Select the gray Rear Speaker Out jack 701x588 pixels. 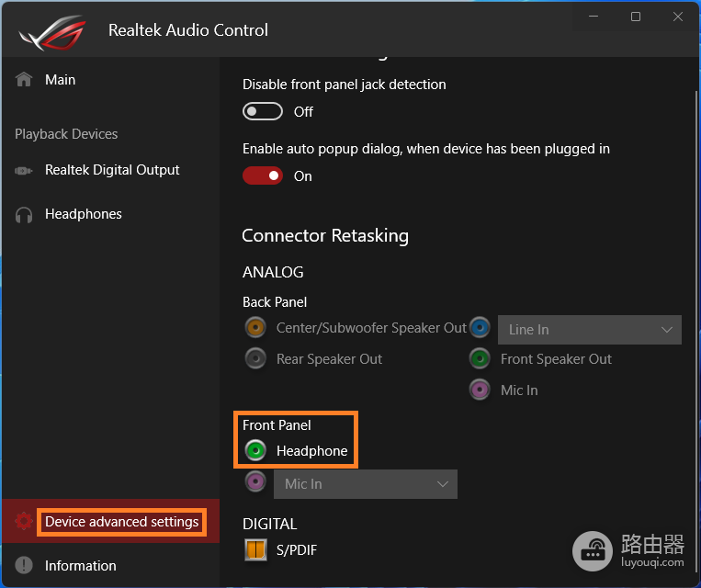[255, 358]
